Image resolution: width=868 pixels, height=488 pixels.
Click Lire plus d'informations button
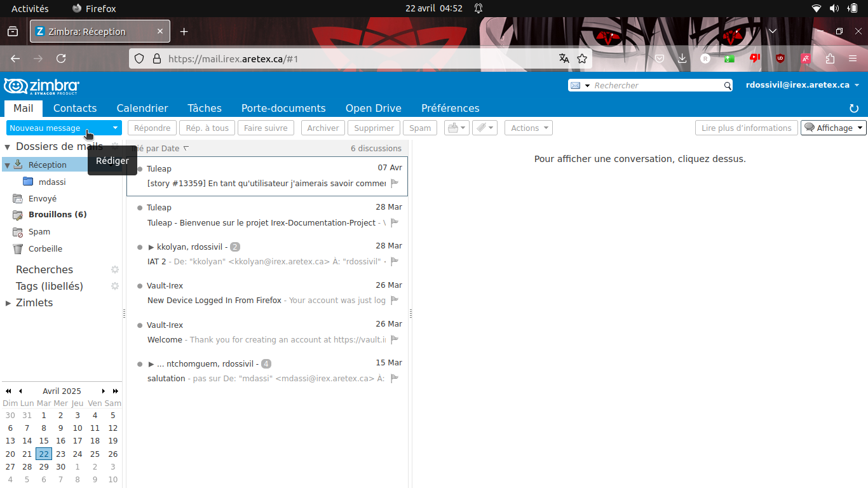(747, 128)
